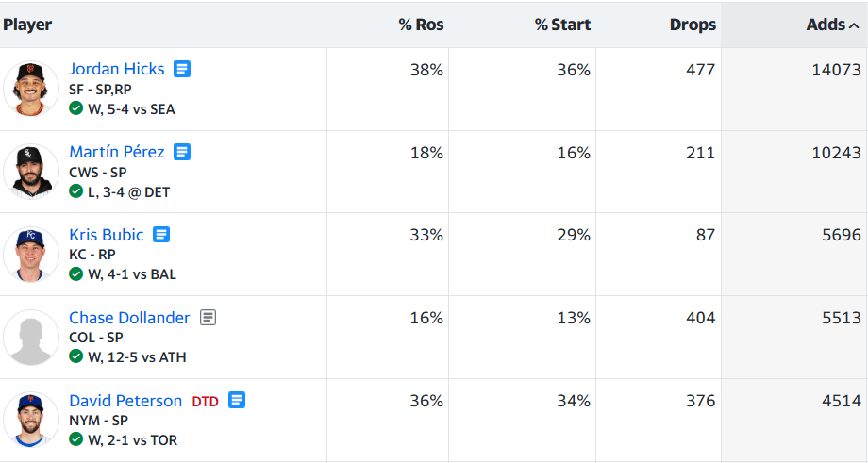Click David Peterson DTD injury tag
Screen dimensions: 868x463
[x=206, y=402]
